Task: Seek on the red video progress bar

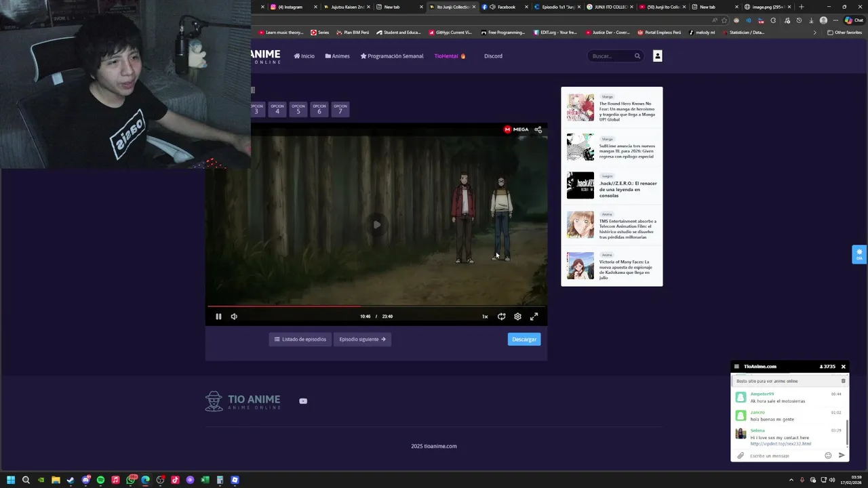Action: coord(376,306)
